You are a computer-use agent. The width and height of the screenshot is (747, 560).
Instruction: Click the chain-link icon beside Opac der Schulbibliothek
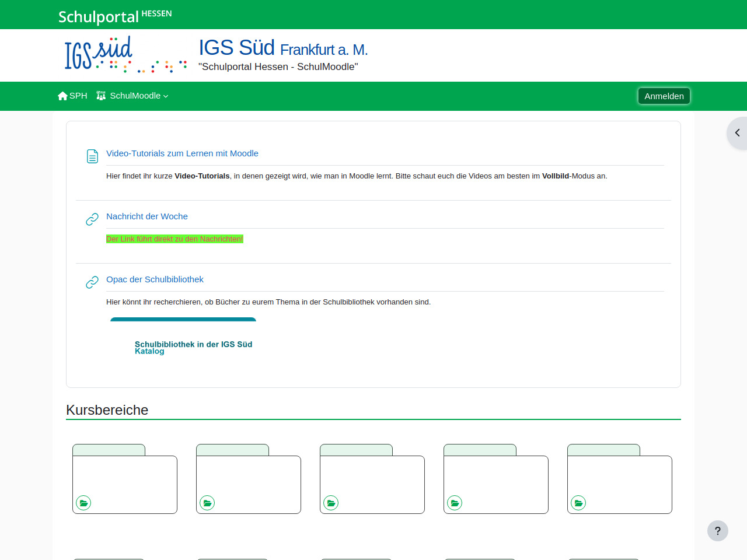92,282
